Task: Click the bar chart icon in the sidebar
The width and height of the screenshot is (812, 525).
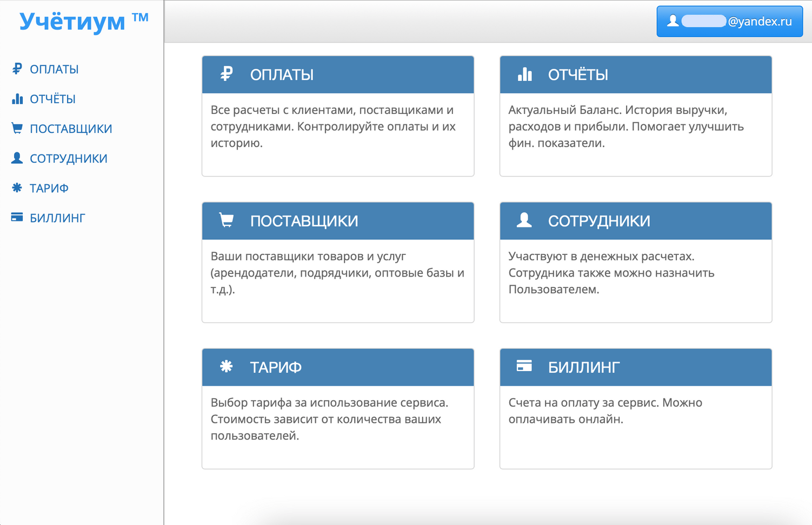Action: click(17, 98)
